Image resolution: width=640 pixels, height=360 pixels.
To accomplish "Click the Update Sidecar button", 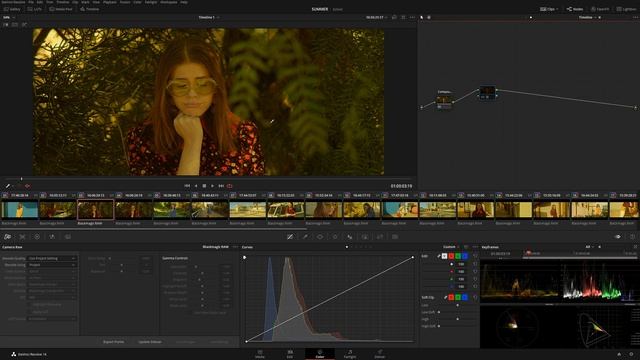I will click(150, 342).
